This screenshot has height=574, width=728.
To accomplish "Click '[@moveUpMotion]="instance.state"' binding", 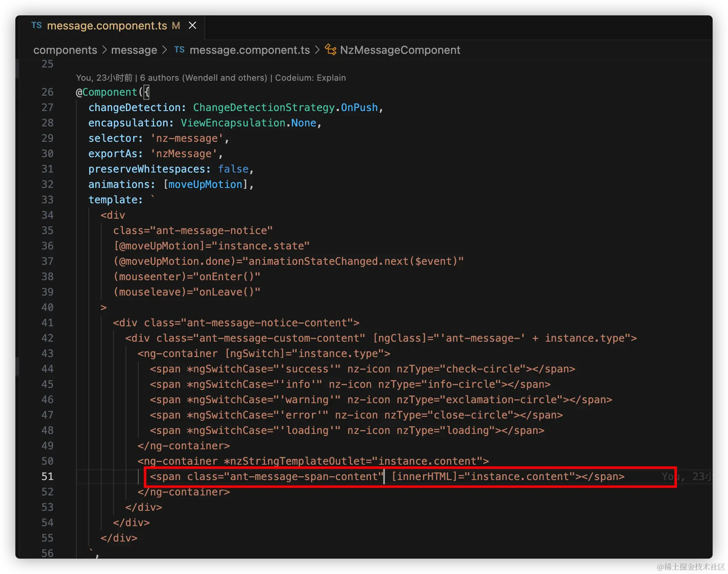I will pos(212,246).
